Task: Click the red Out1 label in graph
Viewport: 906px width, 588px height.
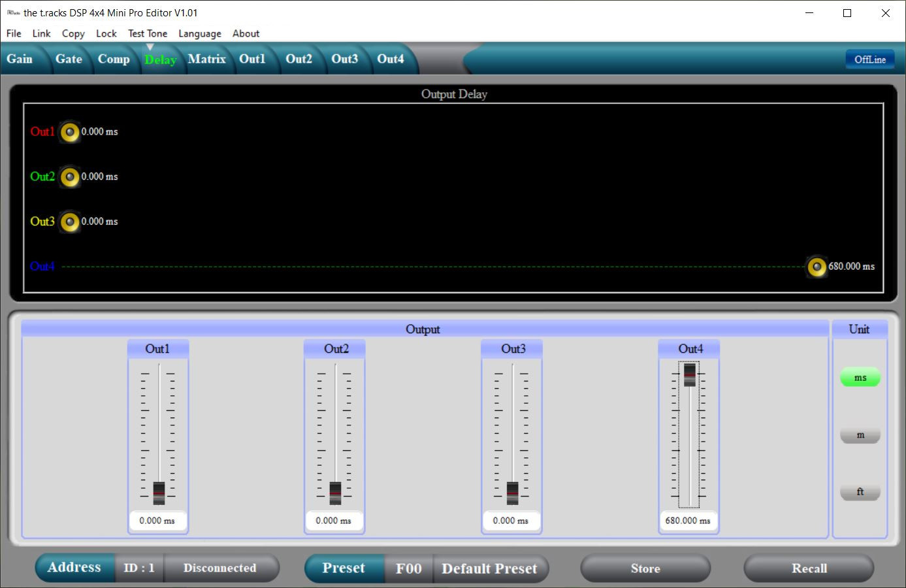Action: pyautogui.click(x=42, y=132)
